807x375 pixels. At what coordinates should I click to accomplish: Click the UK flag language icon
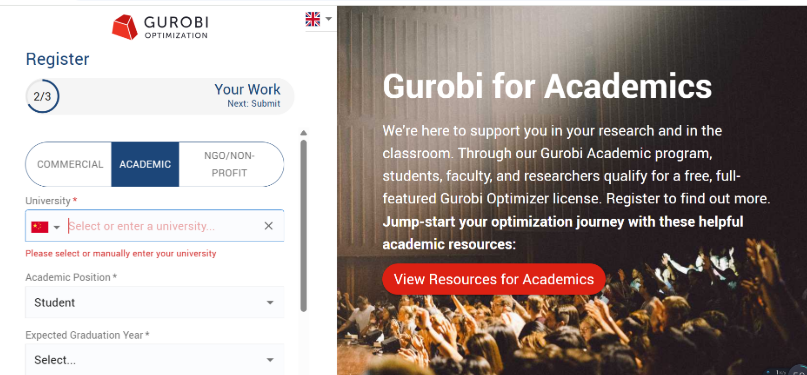[x=312, y=19]
